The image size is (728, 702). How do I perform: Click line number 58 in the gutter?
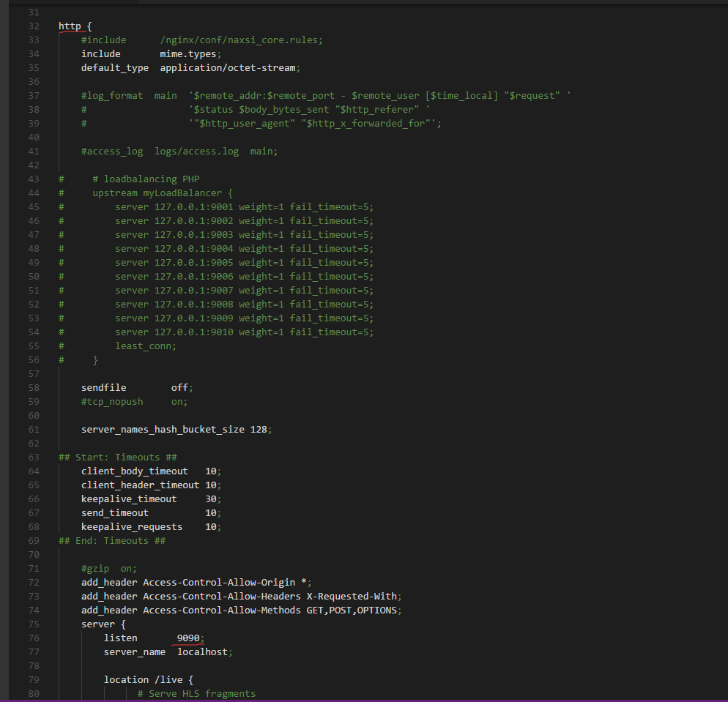pyautogui.click(x=34, y=388)
